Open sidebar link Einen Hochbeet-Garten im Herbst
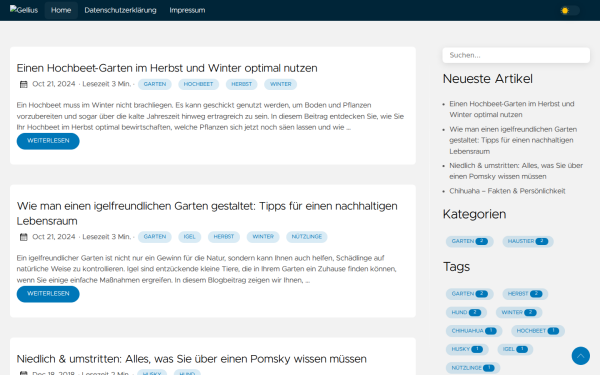This screenshot has width=600, height=375. tap(512, 109)
